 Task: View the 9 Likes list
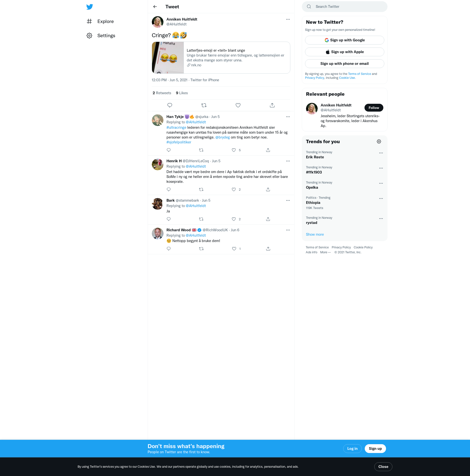[x=182, y=93]
